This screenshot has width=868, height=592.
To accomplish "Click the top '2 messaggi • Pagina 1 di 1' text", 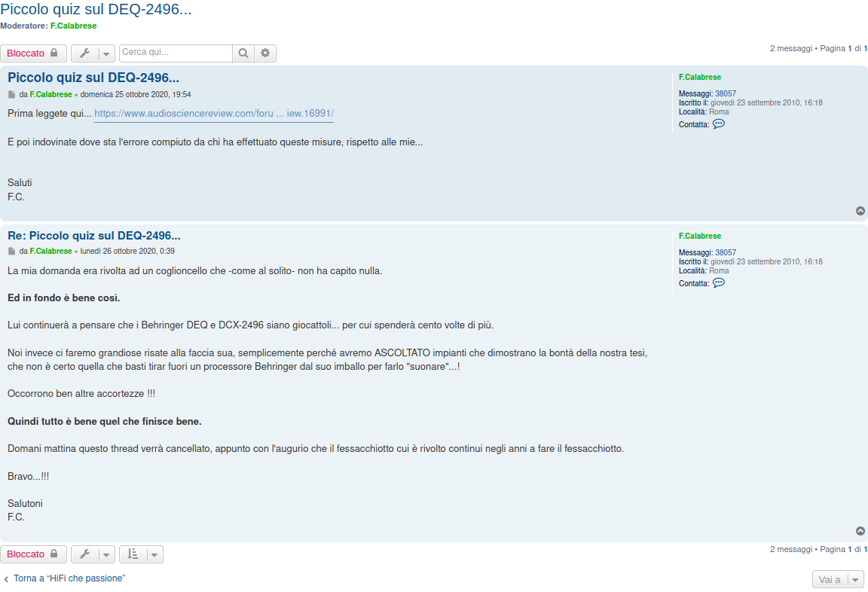I will (819, 49).
